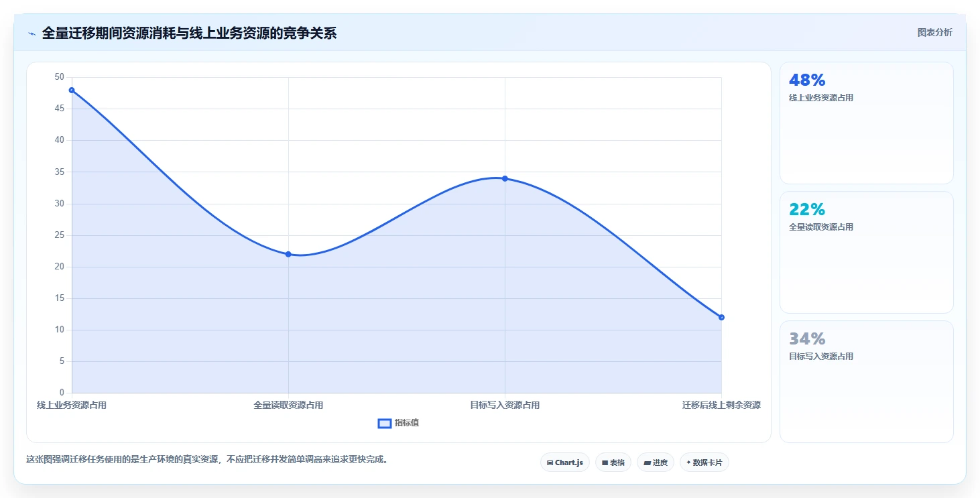The image size is (980, 498).
Task: Click the 图表分析 label in header
Action: point(934,32)
